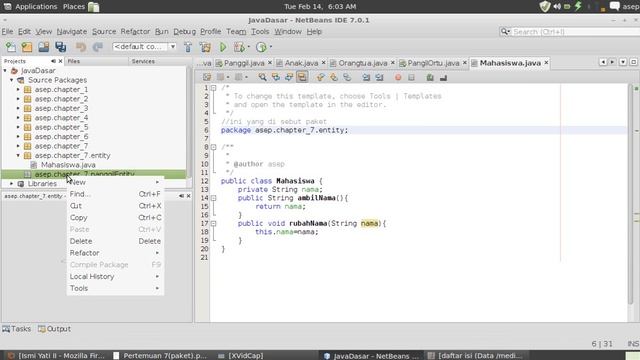
Task: Open Local History context submenu
Action: [x=115, y=277]
